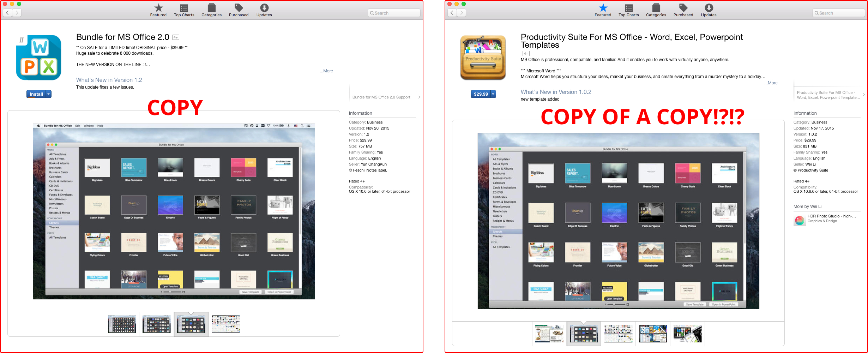Click 'What's New in Version 1.2' heading

pyautogui.click(x=109, y=80)
